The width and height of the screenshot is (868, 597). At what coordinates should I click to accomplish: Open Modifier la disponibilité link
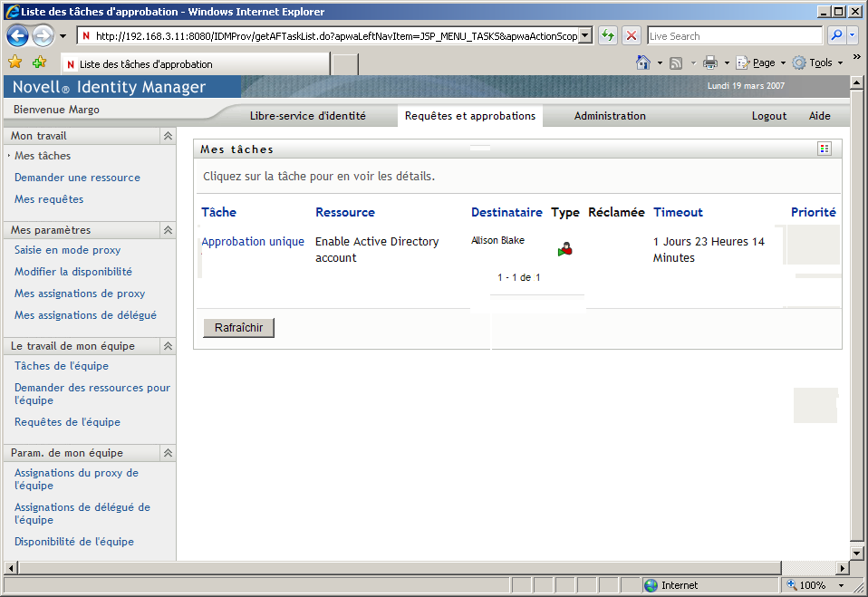click(x=73, y=272)
